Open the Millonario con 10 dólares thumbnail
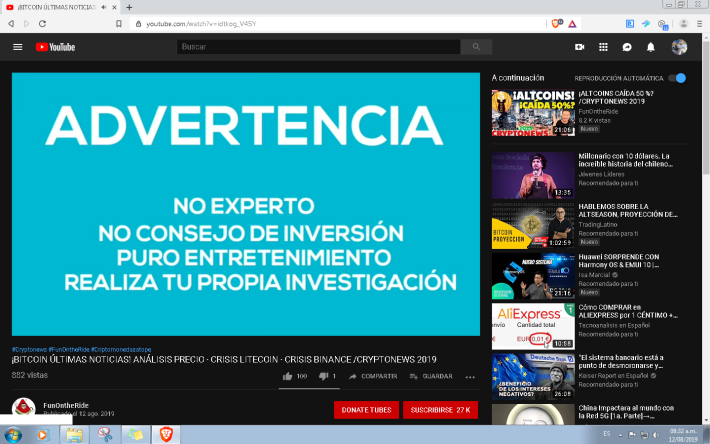The width and height of the screenshot is (710, 444). pyautogui.click(x=533, y=175)
